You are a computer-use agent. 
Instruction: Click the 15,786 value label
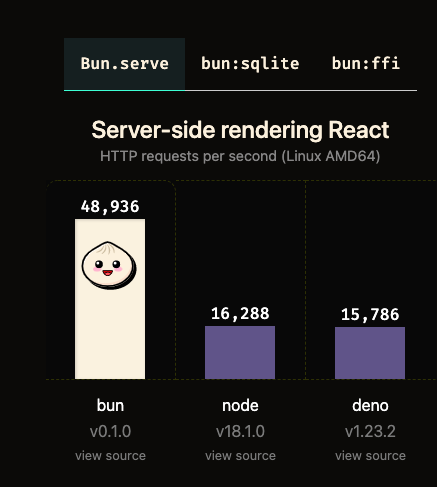[370, 315]
